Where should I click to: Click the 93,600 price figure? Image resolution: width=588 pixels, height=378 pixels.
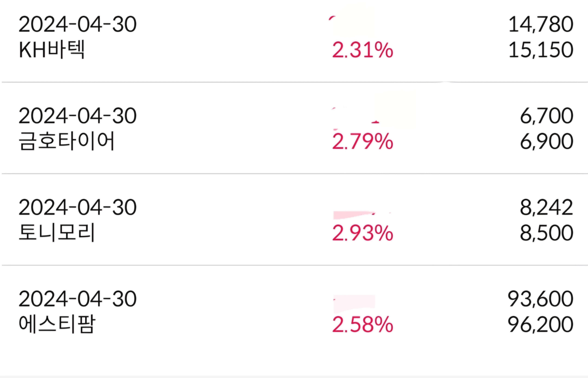pyautogui.click(x=540, y=299)
